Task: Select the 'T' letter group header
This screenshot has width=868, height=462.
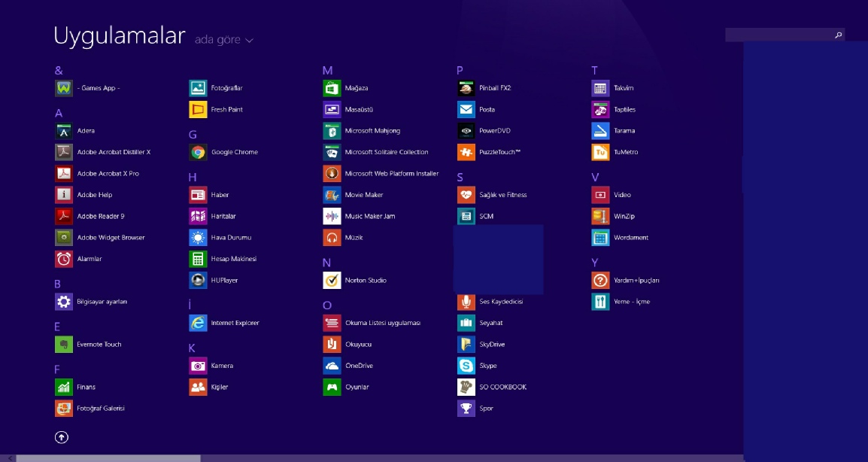Action: pyautogui.click(x=594, y=70)
